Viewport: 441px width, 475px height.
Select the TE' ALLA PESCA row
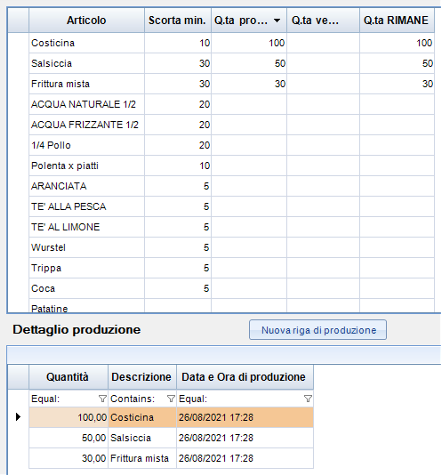click(x=231, y=207)
